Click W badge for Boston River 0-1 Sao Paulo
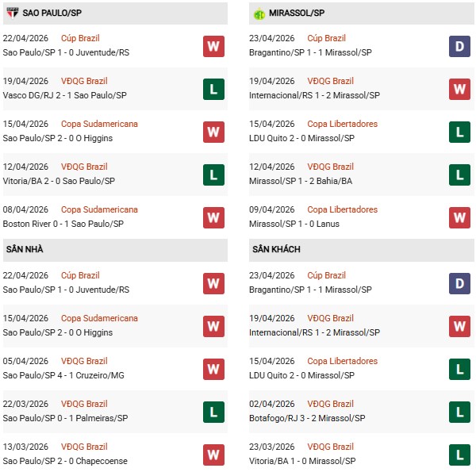This screenshot has height=472, width=476. pyautogui.click(x=213, y=217)
